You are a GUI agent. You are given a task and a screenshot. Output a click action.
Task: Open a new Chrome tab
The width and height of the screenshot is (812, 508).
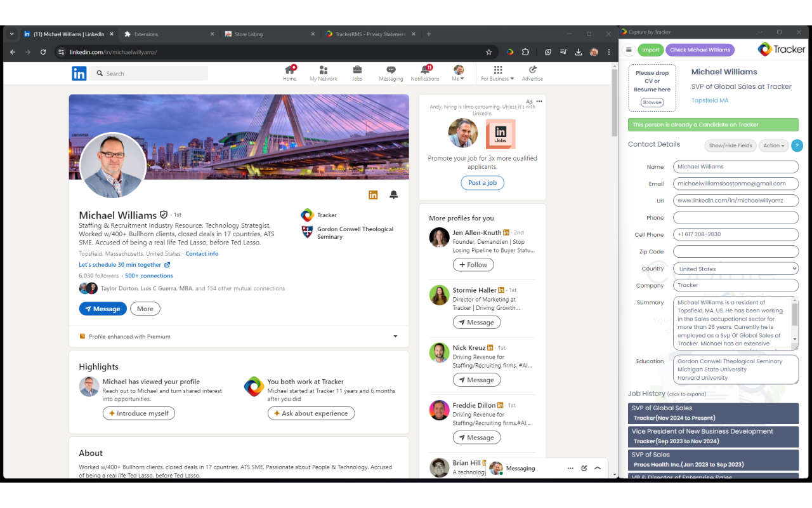click(429, 34)
